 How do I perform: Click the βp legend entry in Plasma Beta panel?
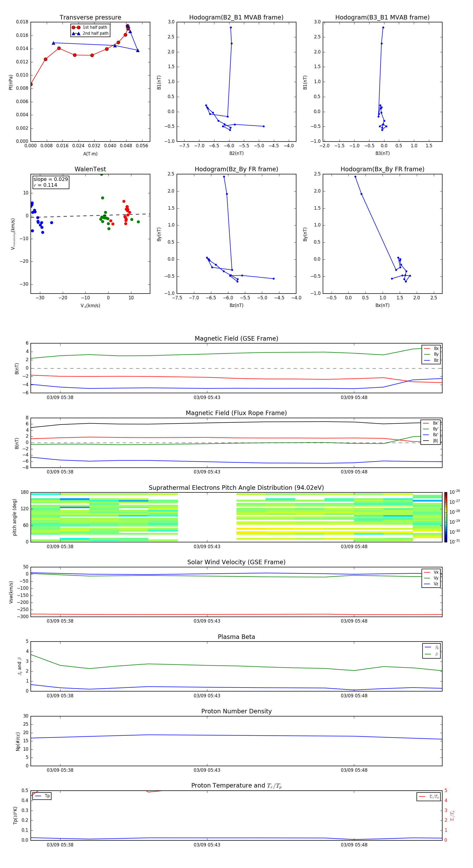[431, 647]
